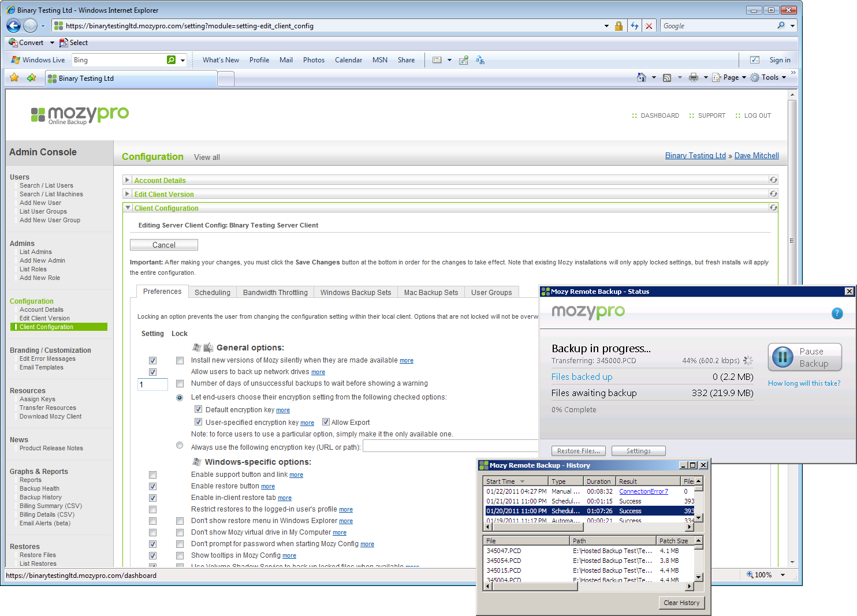This screenshot has height=616, width=857.
Task: Stop page loading with the red X icon
Action: pyautogui.click(x=649, y=26)
